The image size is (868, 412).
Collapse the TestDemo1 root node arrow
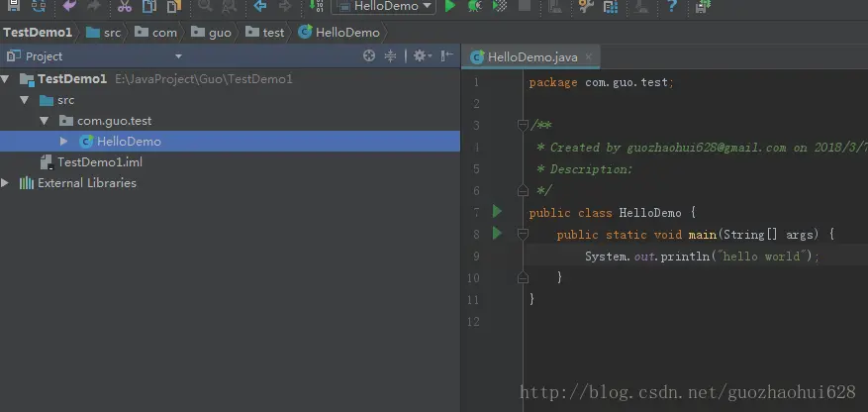[5, 79]
